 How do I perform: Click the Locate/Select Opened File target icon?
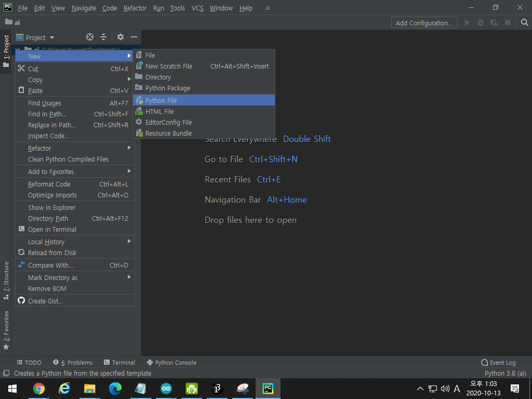[89, 37]
